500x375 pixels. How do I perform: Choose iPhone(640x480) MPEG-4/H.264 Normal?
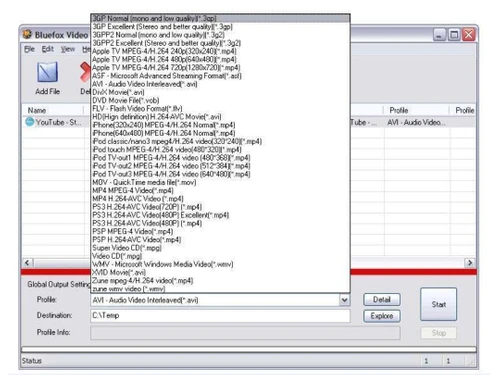pos(220,133)
